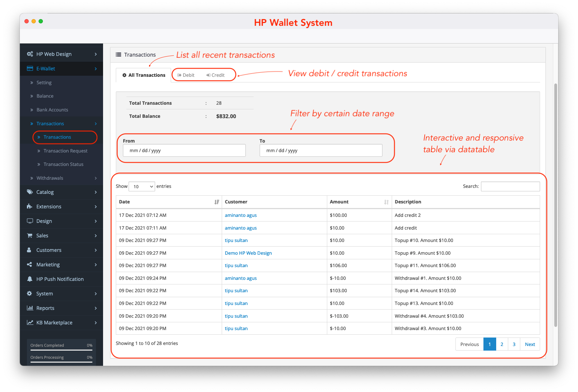The image size is (578, 392).
Task: Jump to page 2 of the table
Action: [x=502, y=345]
